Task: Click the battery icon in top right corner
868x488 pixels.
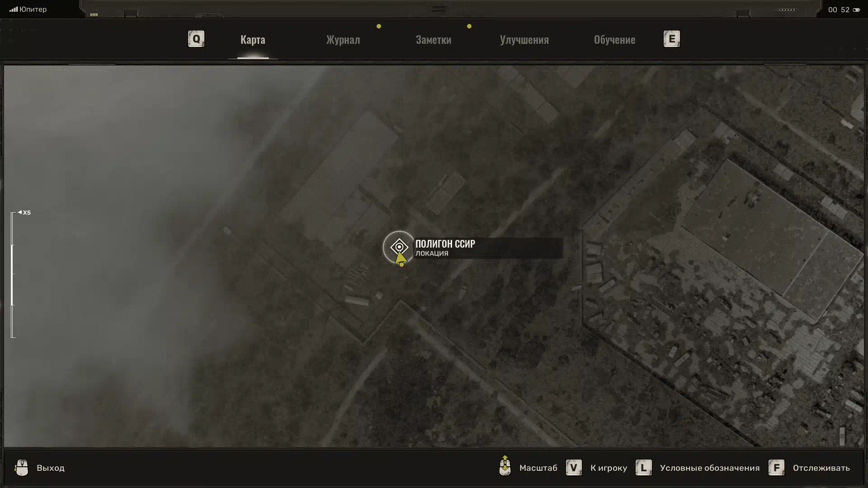Action: [x=856, y=9]
